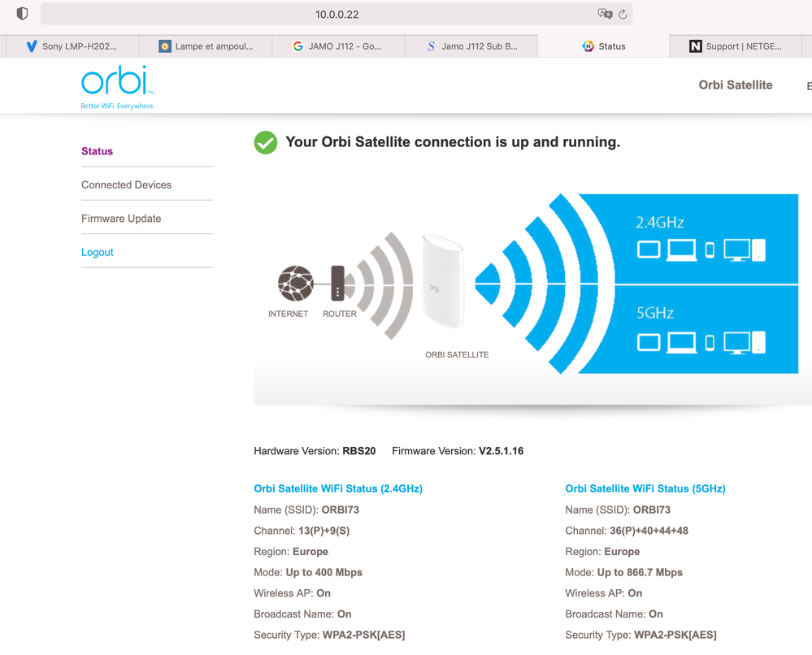
Task: Click the Firmware Version V2.5.1.16 text
Action: [458, 451]
